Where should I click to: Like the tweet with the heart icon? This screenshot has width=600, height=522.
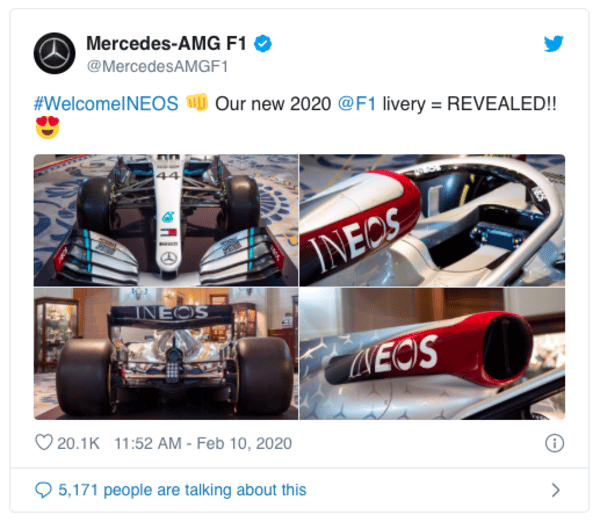pos(44,442)
